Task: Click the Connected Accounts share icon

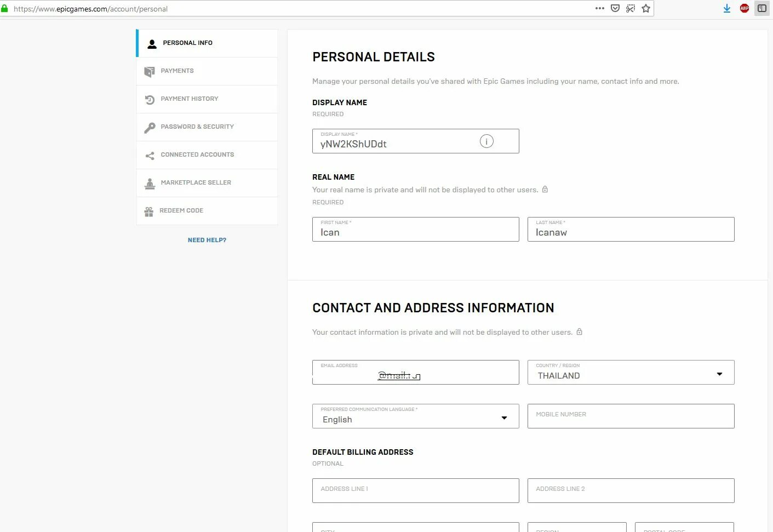Action: coord(150,156)
